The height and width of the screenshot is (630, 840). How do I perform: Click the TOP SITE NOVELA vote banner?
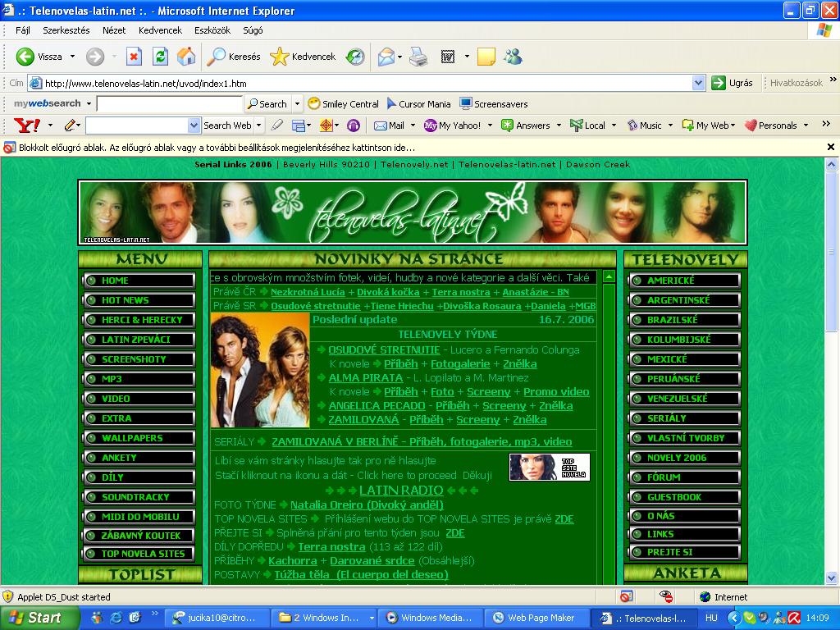click(549, 467)
